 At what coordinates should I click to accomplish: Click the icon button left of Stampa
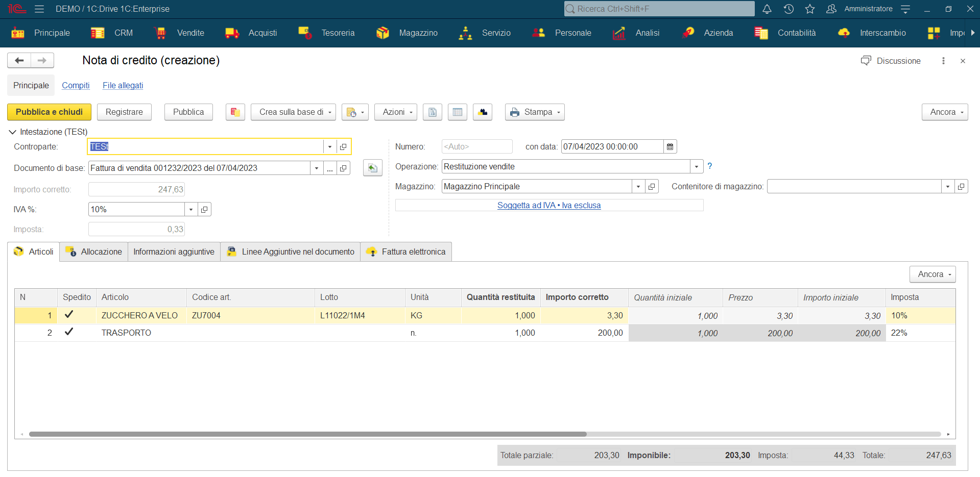click(x=483, y=112)
